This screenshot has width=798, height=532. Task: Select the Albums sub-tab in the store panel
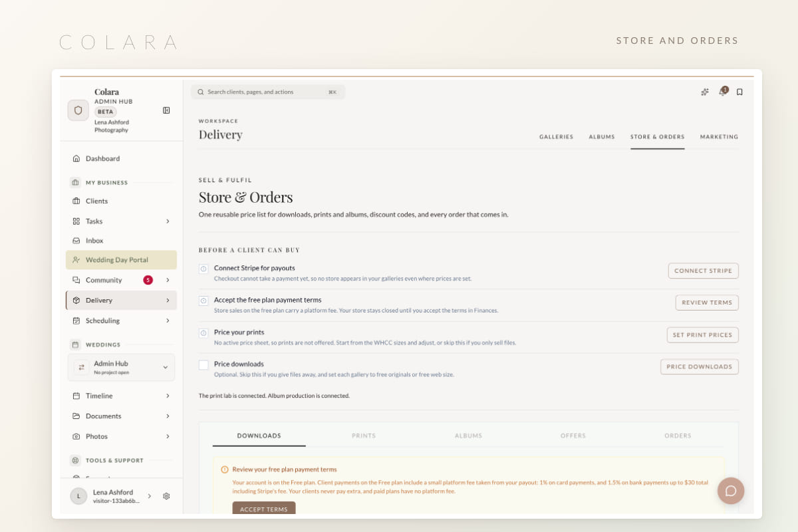(x=468, y=436)
